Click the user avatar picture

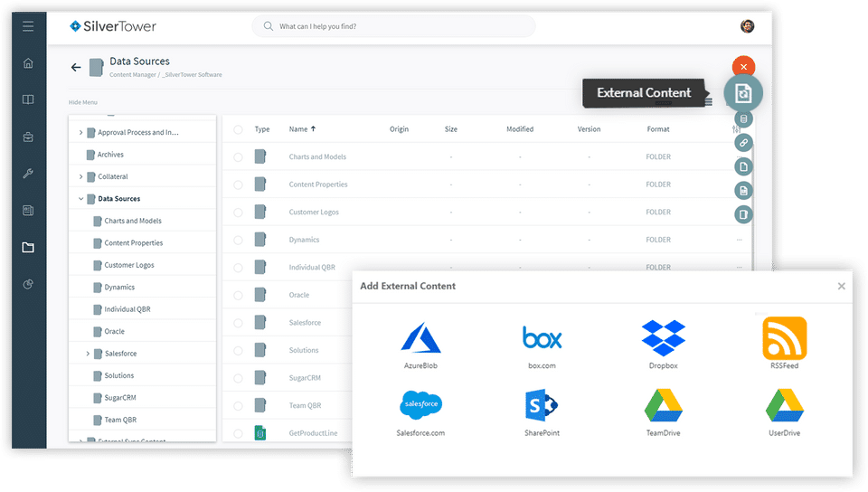(x=748, y=26)
